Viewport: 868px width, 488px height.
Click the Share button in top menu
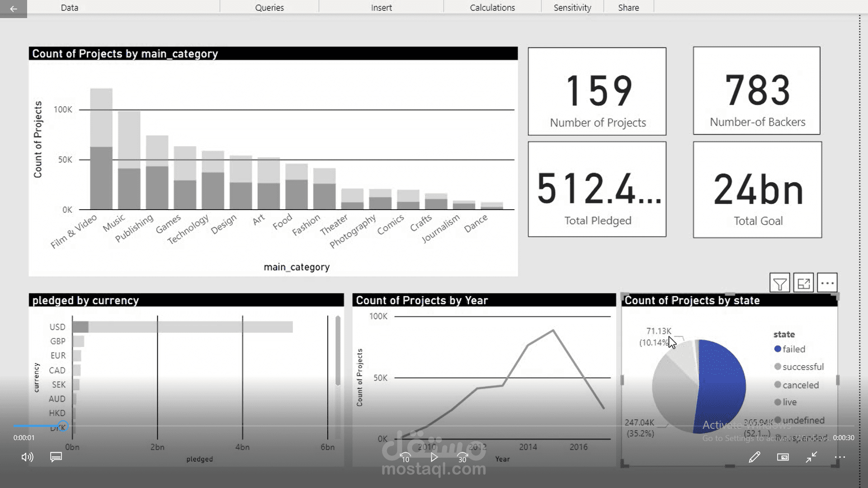click(x=628, y=7)
